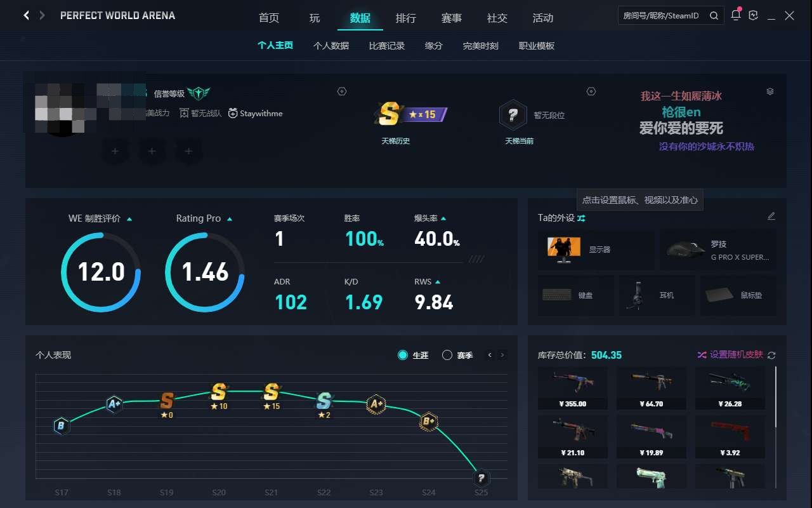Viewport: 812px width, 508px height.
Task: Switch to the 首页 tab
Action: pyautogui.click(x=269, y=18)
